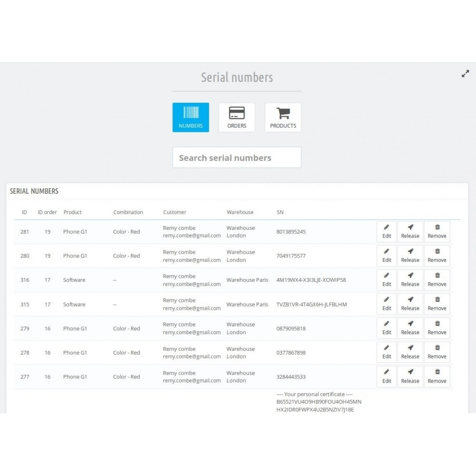Click the Search serial numbers field
Image resolution: width=476 pixels, height=476 pixels.
pyautogui.click(x=237, y=158)
